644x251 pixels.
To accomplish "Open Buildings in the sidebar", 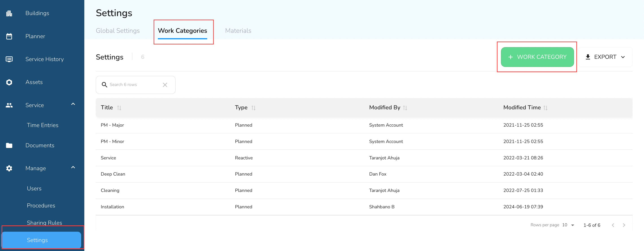I will (x=37, y=13).
